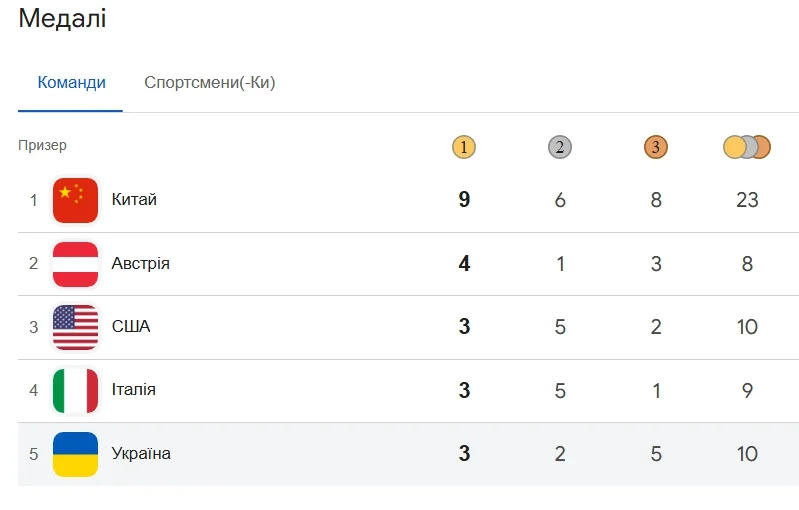Click the total medals combined icon
Viewport: 799px width, 510px height.
point(747,147)
